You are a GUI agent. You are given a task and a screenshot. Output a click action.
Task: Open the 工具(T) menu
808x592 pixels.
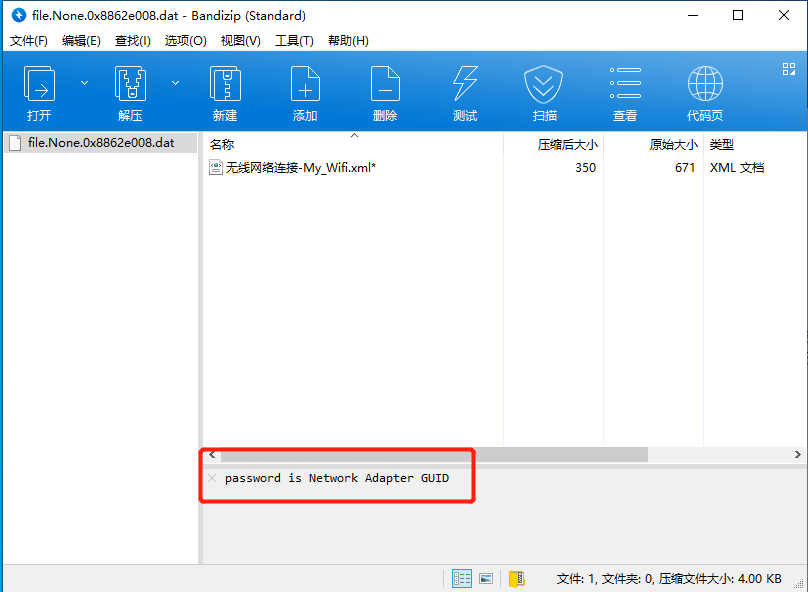click(x=294, y=41)
